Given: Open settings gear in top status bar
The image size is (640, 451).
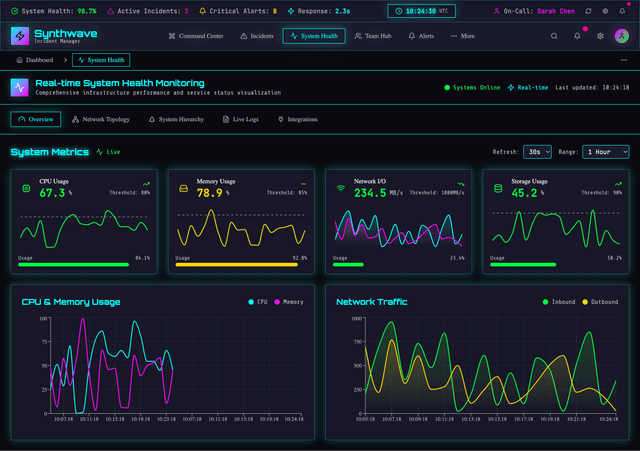Looking at the screenshot, I should [605, 10].
